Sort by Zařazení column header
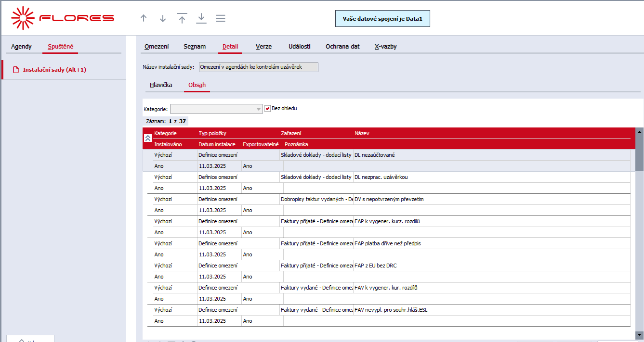Viewport: 644px width, 342px height. click(x=291, y=133)
